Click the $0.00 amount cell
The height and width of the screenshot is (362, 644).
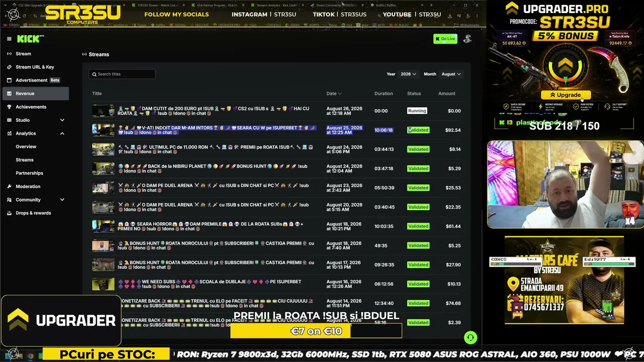[454, 111]
